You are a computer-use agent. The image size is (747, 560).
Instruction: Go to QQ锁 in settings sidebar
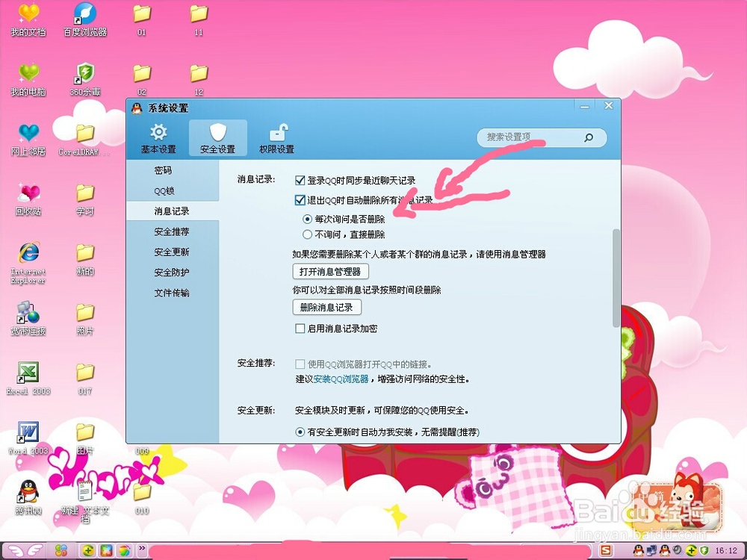coord(164,190)
